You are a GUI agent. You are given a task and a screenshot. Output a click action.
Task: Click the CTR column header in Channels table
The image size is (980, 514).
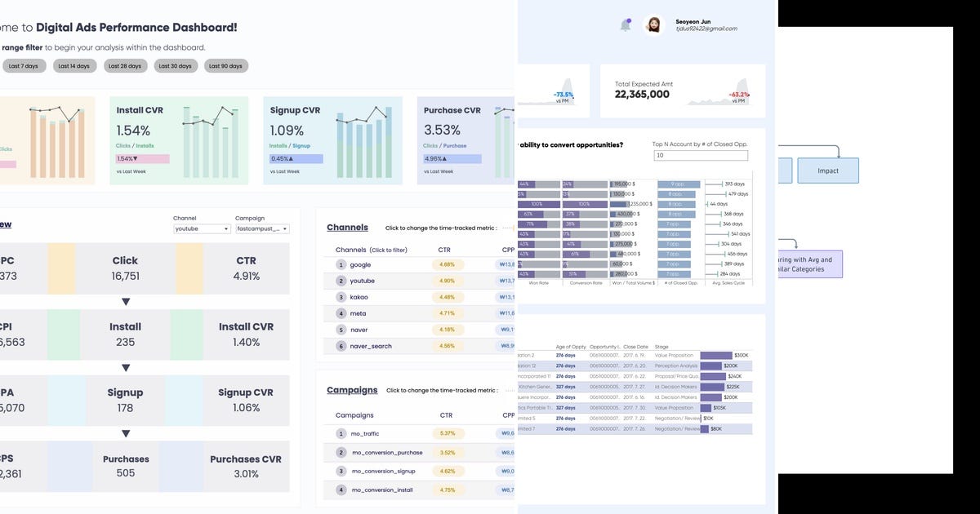coord(446,250)
